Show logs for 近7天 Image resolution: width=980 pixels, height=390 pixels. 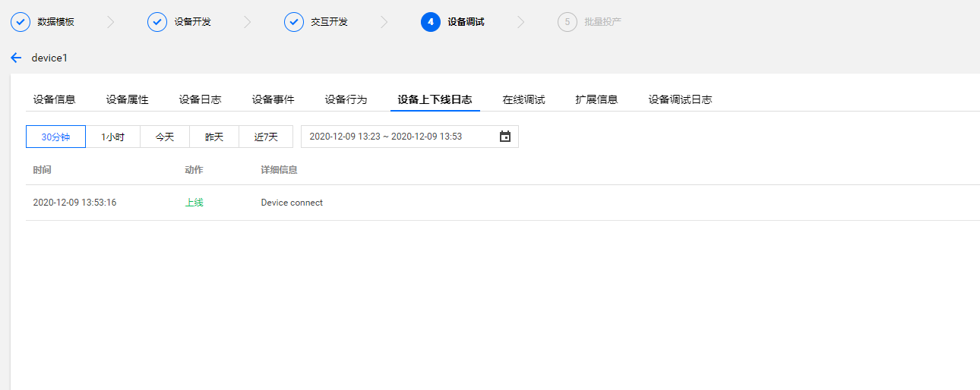(x=266, y=137)
